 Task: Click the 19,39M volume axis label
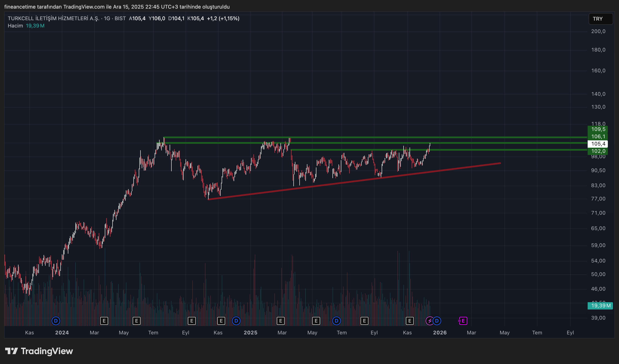(600, 306)
